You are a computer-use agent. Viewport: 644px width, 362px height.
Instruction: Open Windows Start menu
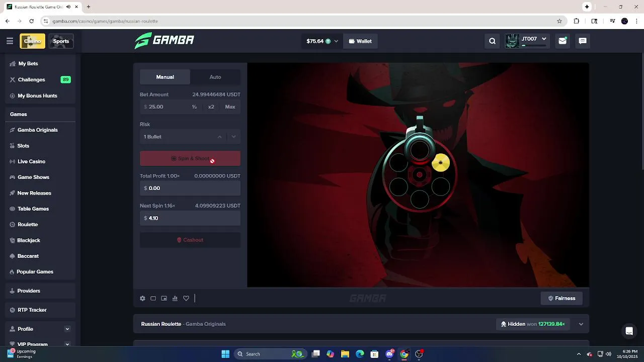click(x=225, y=354)
